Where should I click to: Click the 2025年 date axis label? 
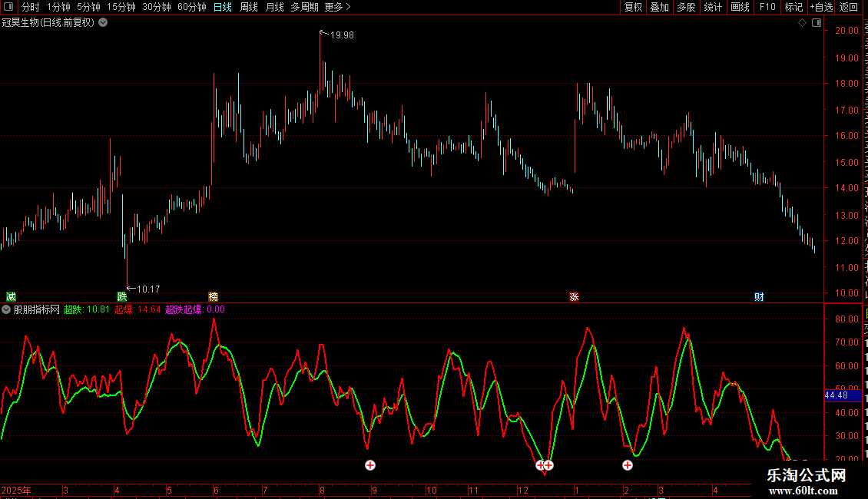click(x=16, y=491)
